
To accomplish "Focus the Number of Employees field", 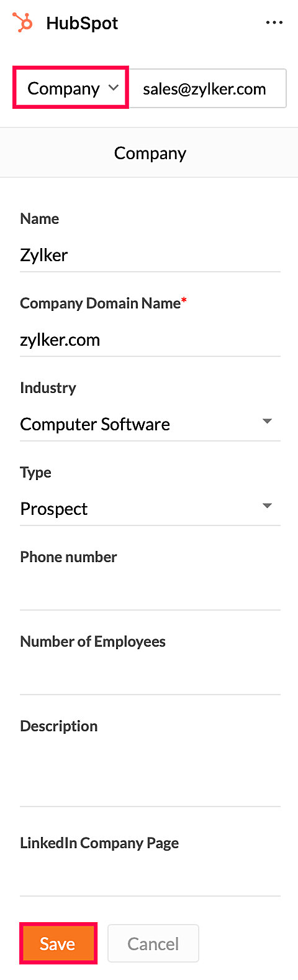I will coord(150,678).
